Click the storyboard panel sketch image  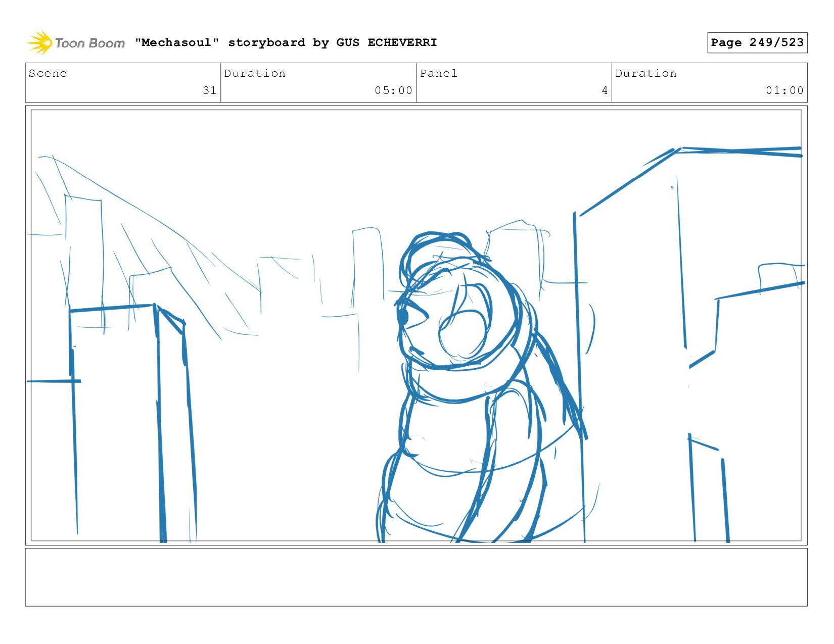pos(416,325)
